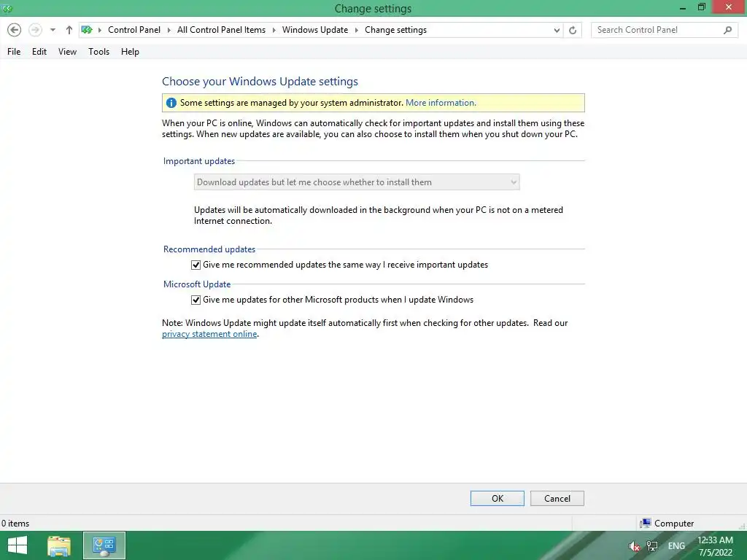This screenshot has width=747, height=560.
Task: Open the network tray icon
Action: point(652,546)
